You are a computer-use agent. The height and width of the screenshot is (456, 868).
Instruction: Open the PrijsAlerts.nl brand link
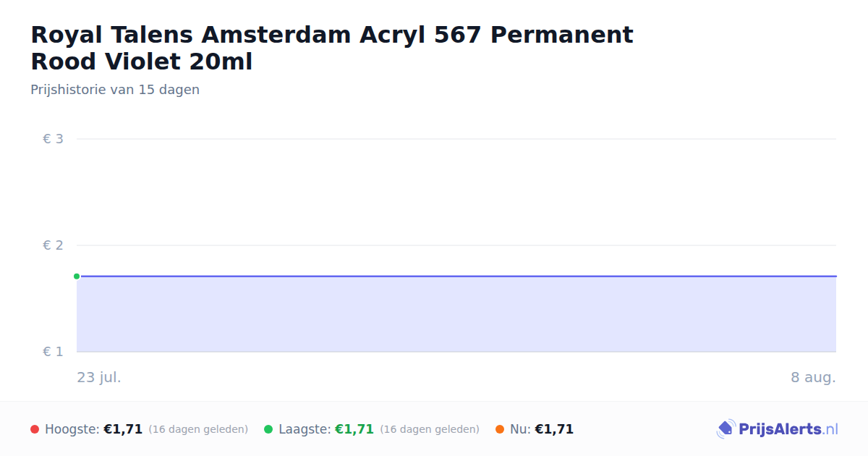click(x=788, y=429)
